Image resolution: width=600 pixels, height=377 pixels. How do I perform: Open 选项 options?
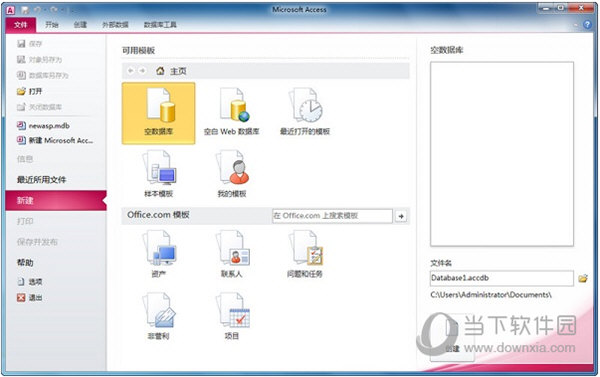(29, 282)
